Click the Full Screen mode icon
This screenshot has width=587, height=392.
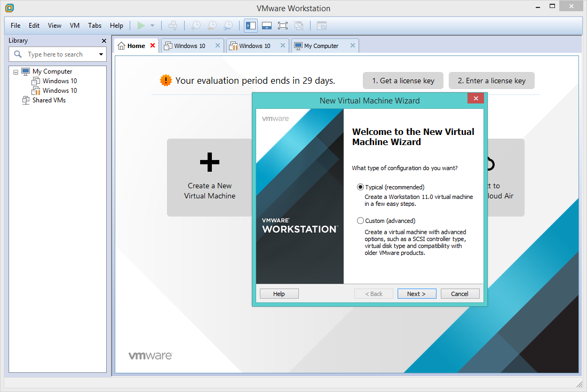pos(283,26)
